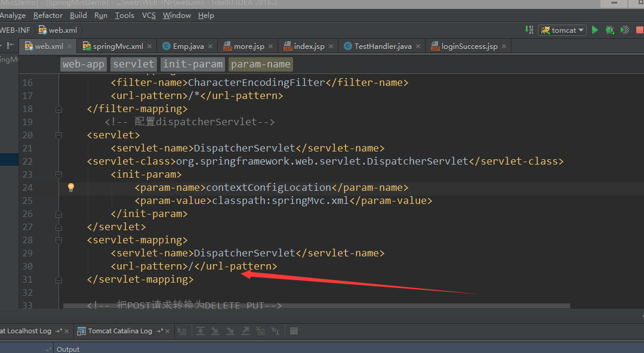Open the Run menu

[101, 15]
